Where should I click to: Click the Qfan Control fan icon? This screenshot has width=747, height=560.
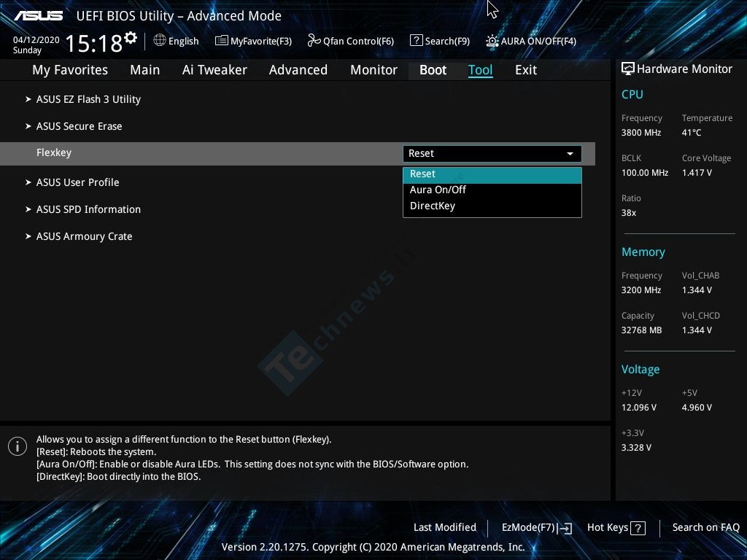pos(314,41)
